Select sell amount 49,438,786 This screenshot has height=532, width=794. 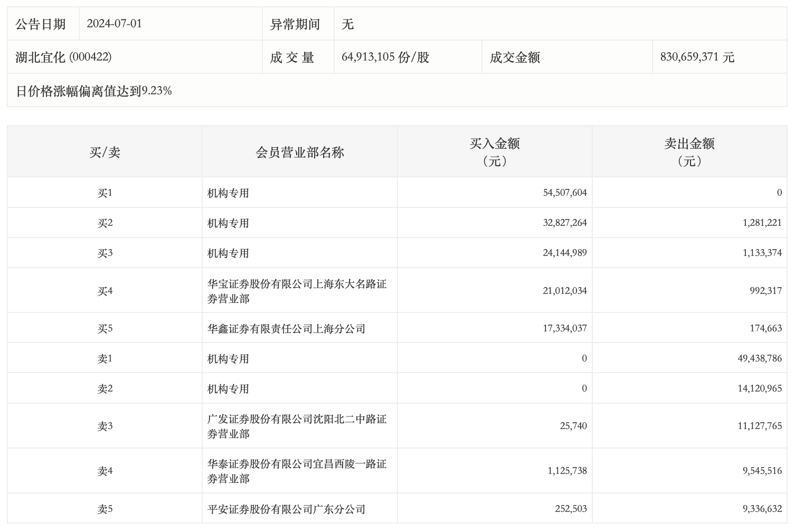[759, 358]
